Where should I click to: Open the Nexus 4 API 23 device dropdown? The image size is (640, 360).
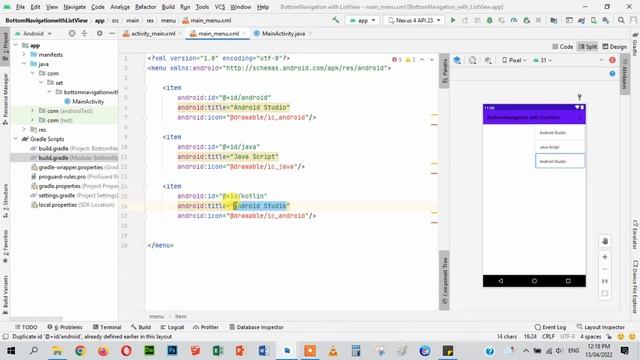[414, 20]
